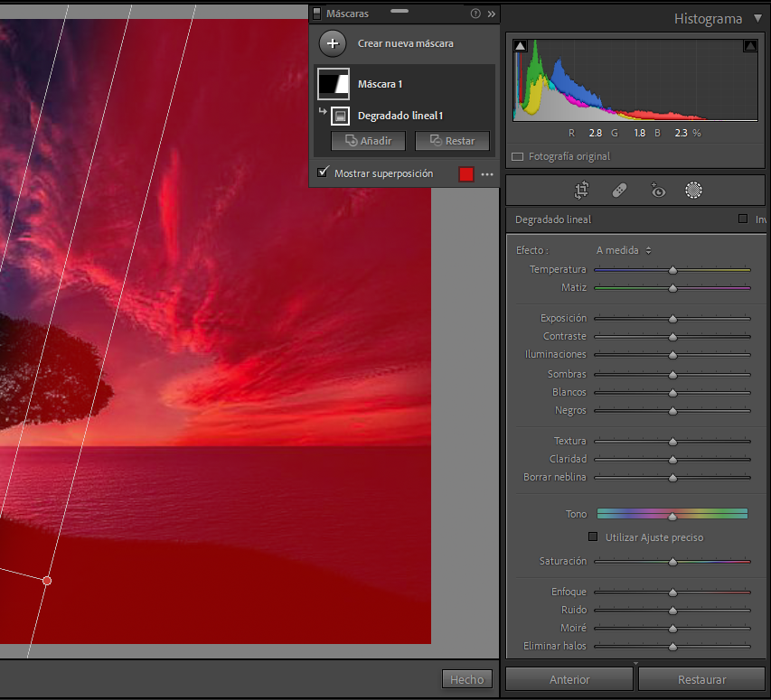The image size is (771, 700).
Task: Click the Histograma panel title
Action: (708, 19)
